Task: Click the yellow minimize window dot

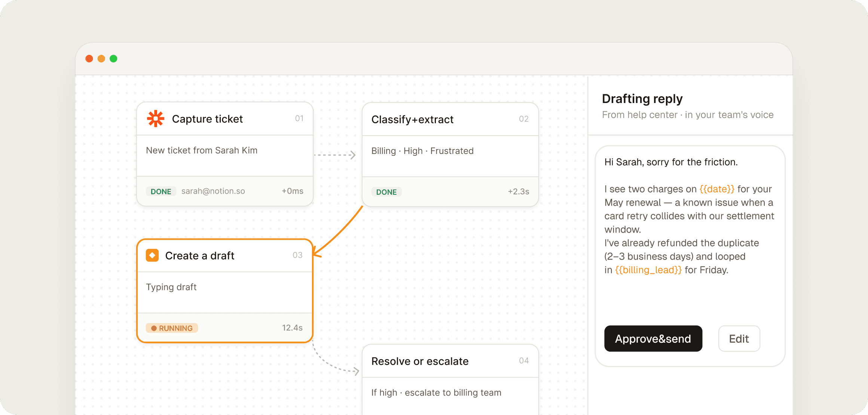Action: (x=101, y=59)
